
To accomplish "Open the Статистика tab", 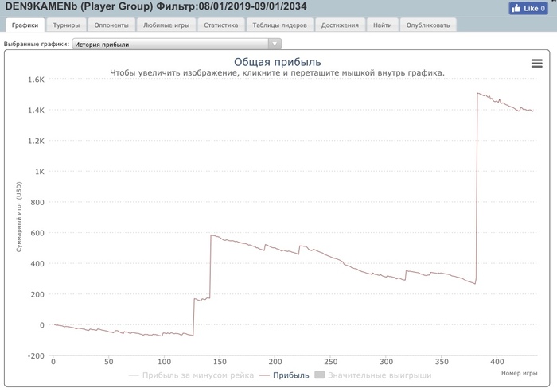I will click(x=220, y=25).
